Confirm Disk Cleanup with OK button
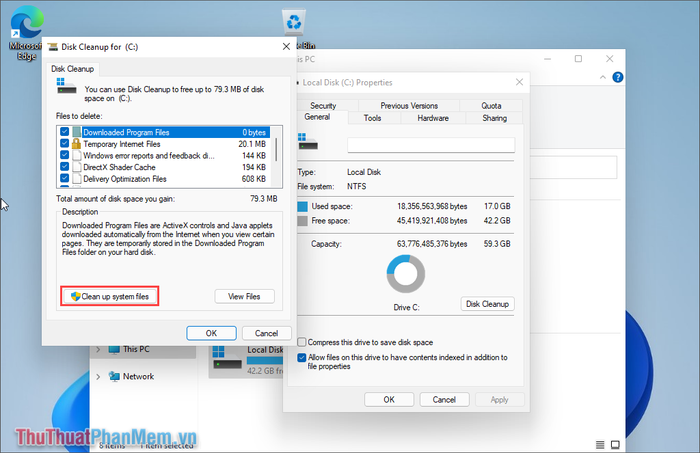This screenshot has width=700, height=453. (211, 333)
